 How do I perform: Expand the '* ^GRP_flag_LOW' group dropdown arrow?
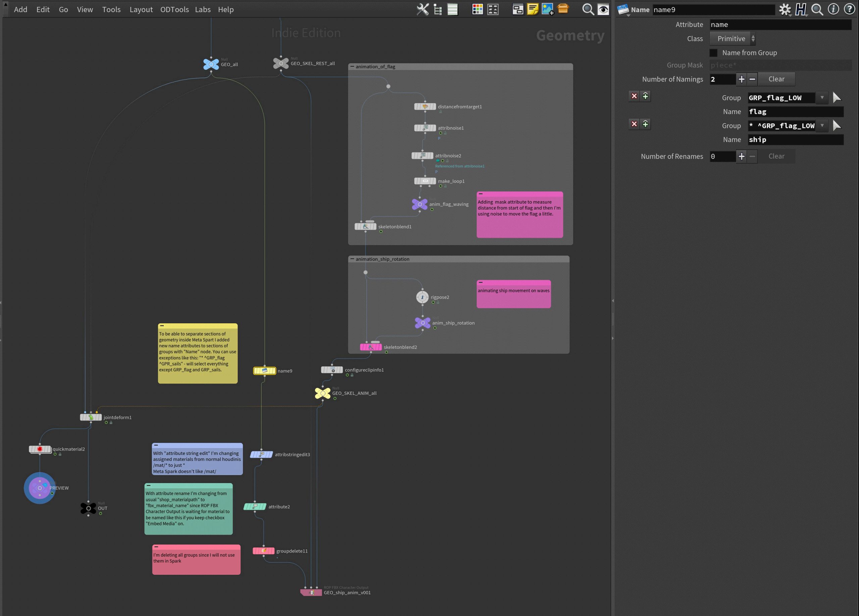822,125
